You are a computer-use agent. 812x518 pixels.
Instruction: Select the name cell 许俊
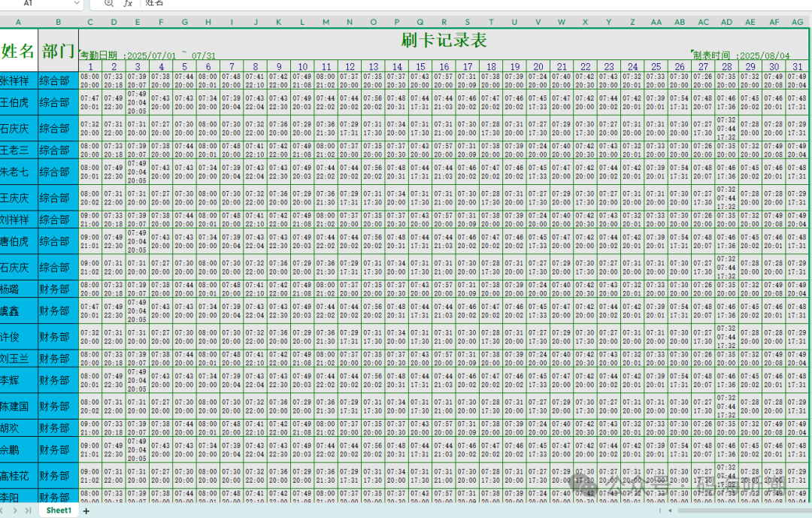pos(19,337)
